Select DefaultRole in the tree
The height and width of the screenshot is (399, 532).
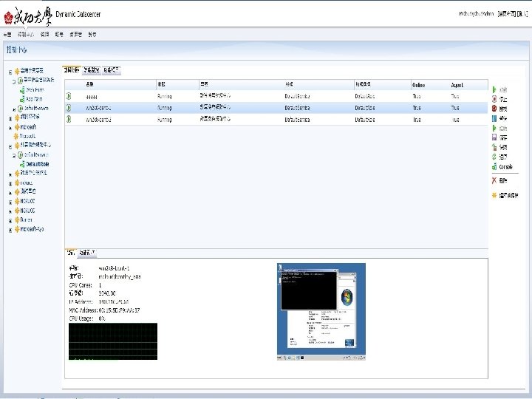click(38, 164)
